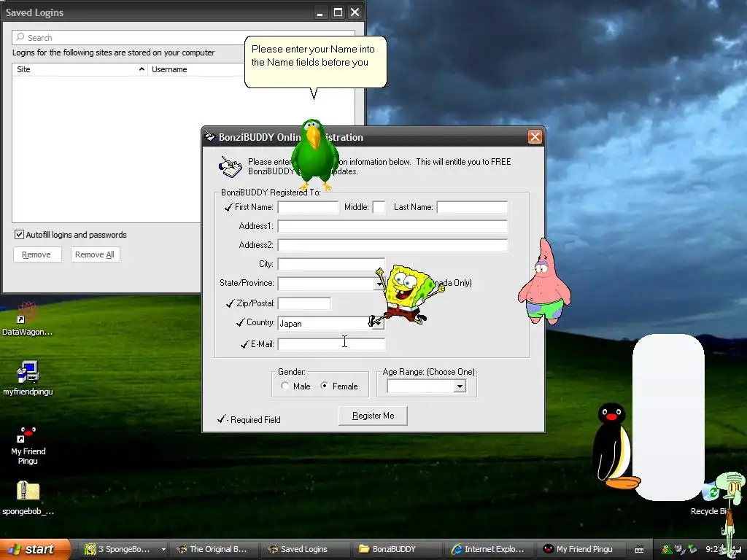The width and height of the screenshot is (747, 560).
Task: Click the notepad pen icon in registration dialog
Action: [x=231, y=167]
